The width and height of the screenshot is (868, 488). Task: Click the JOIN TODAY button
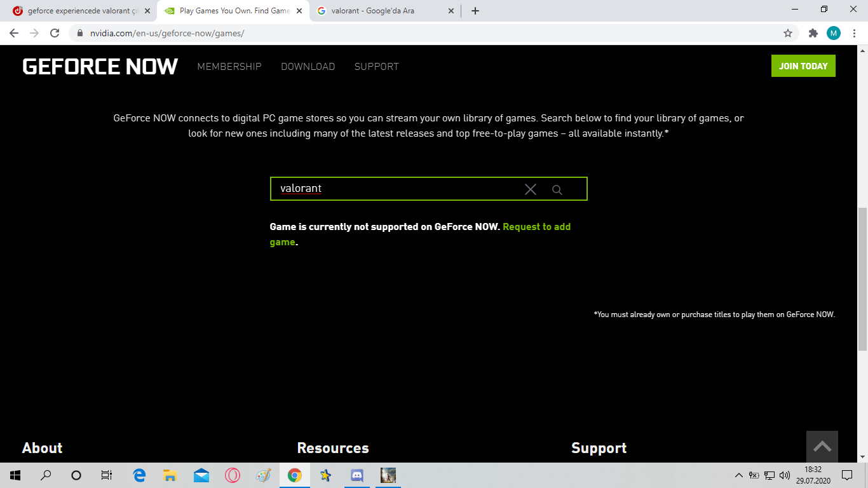coord(803,66)
